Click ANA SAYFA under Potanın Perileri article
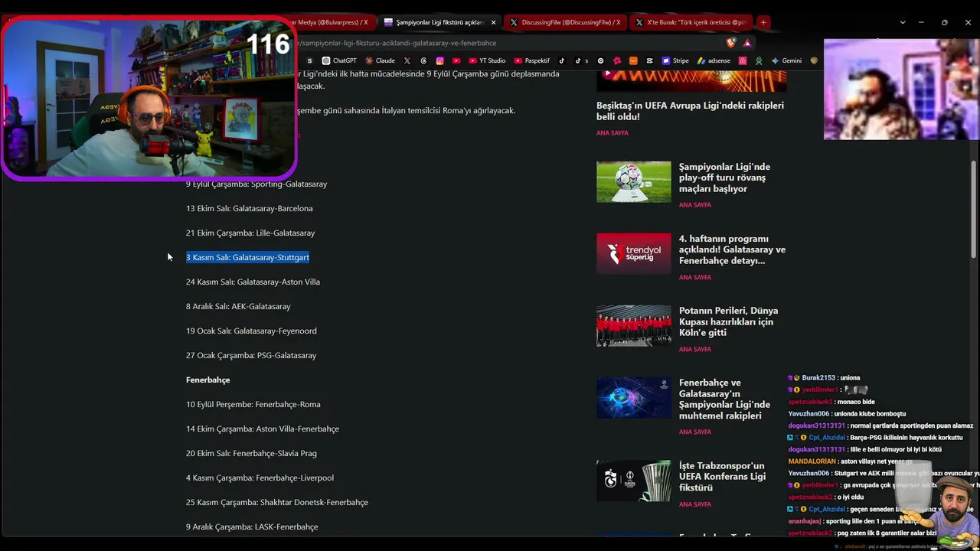This screenshot has width=980, height=551. (695, 349)
